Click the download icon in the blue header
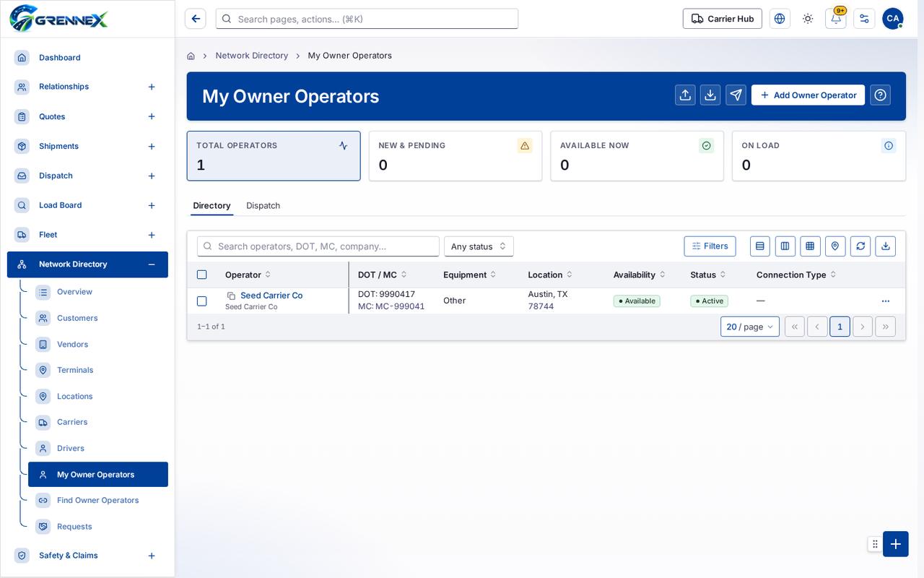Screen dimensions: 924x578 point(710,95)
